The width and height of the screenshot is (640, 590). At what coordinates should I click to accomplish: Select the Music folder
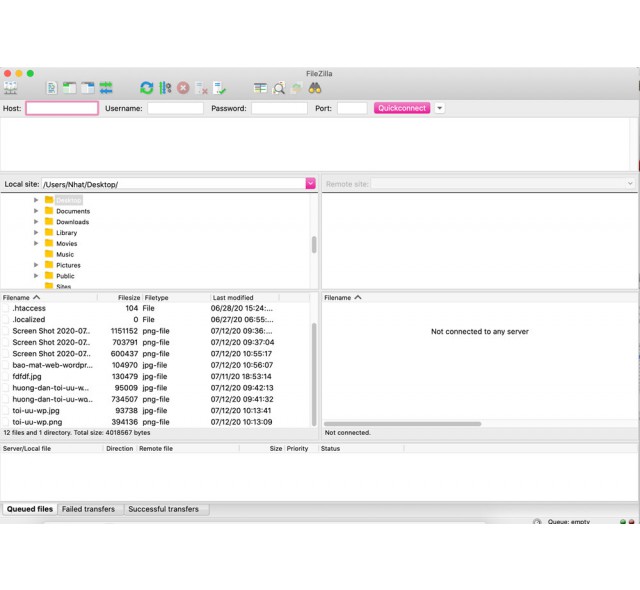[x=65, y=254]
